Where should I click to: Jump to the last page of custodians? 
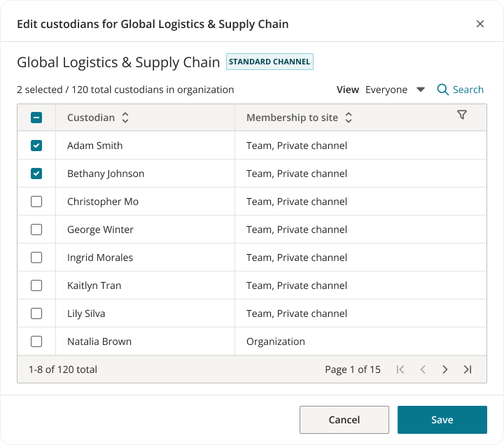(x=468, y=369)
